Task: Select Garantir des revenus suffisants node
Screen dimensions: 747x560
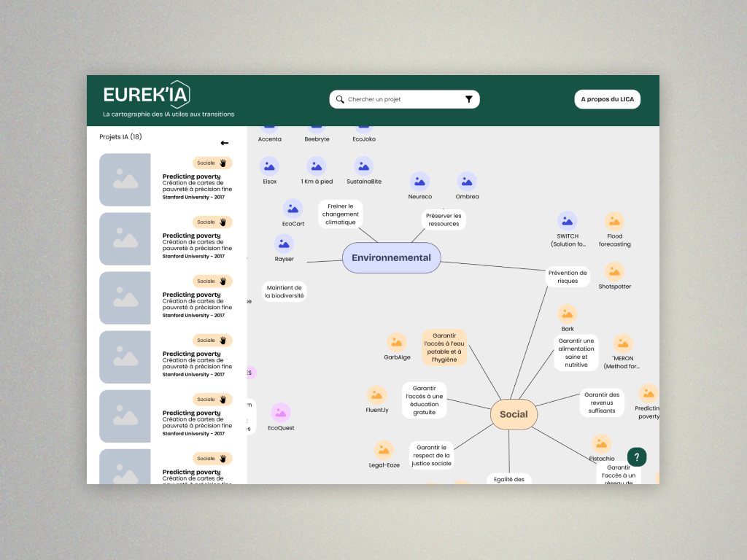Action: tap(602, 402)
